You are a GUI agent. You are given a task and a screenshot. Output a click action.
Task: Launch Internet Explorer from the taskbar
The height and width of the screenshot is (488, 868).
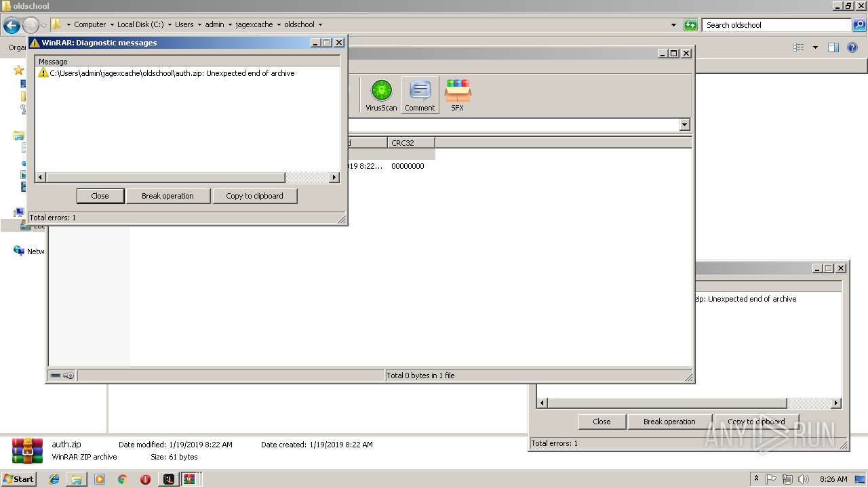pos(54,479)
